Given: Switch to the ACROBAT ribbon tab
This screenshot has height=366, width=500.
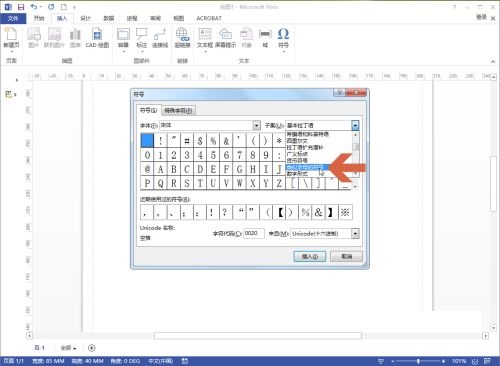Looking at the screenshot, I should point(209,18).
